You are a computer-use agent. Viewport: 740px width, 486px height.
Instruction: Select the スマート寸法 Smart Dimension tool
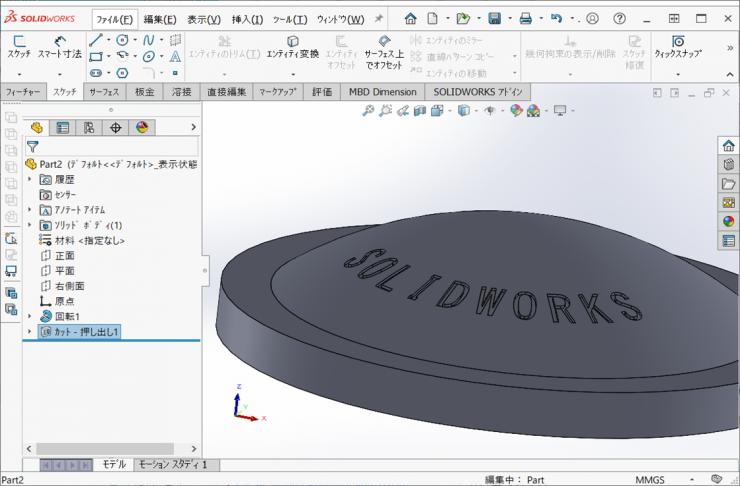pos(59,47)
